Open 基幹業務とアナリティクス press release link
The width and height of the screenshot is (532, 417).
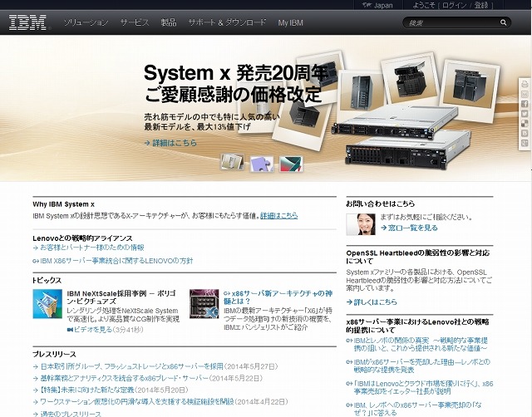(x=124, y=378)
